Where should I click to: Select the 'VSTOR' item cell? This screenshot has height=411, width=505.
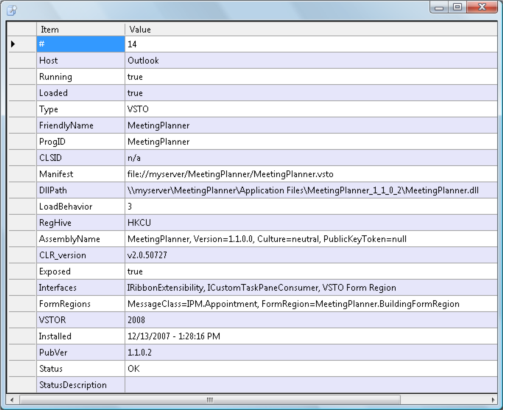click(x=81, y=320)
